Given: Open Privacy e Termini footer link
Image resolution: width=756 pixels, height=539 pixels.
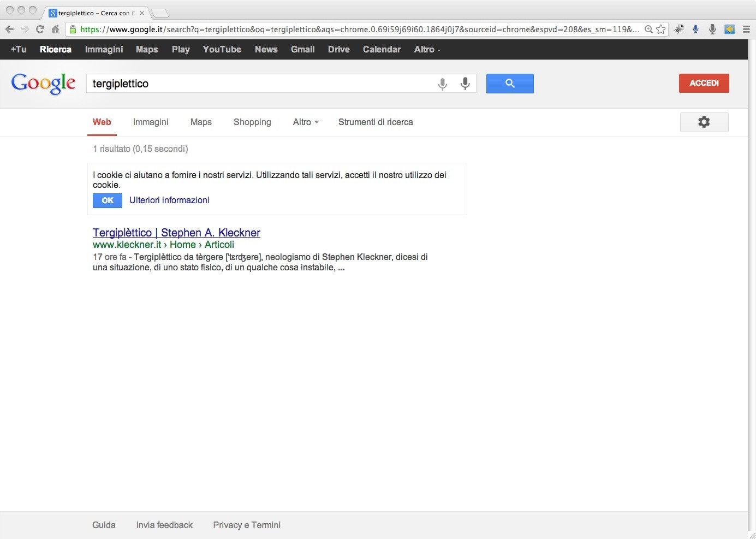Looking at the screenshot, I should (247, 525).
